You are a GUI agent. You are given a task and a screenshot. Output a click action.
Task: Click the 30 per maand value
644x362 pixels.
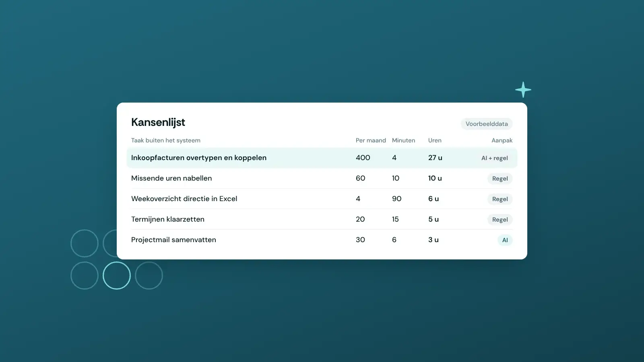(x=360, y=240)
